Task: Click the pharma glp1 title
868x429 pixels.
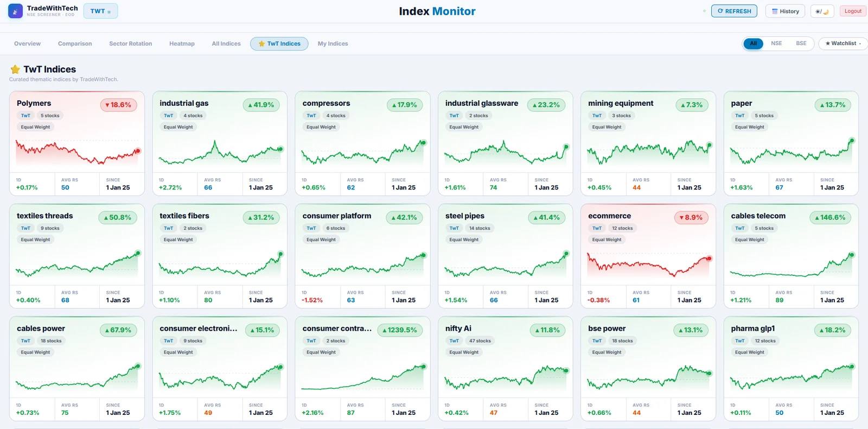Action: click(752, 329)
